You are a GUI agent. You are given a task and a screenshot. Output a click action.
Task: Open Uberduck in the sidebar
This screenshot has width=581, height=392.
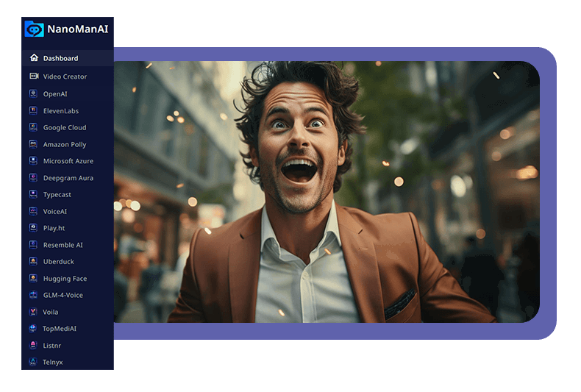(58, 262)
